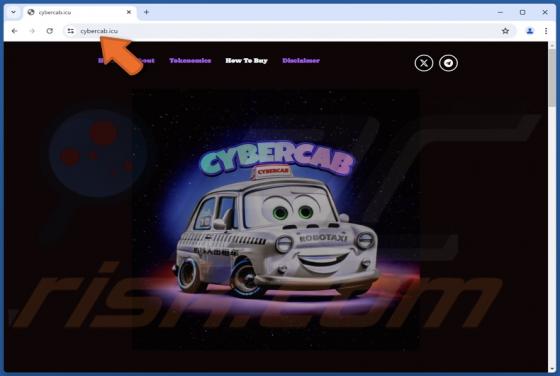
Task: Open the X (Twitter) social icon
Action: (x=424, y=63)
